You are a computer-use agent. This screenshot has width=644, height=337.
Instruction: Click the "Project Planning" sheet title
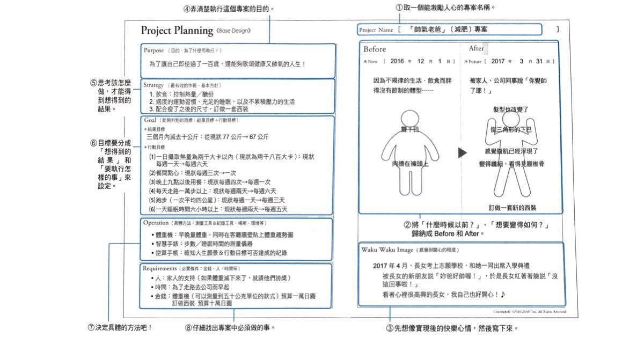(177, 30)
